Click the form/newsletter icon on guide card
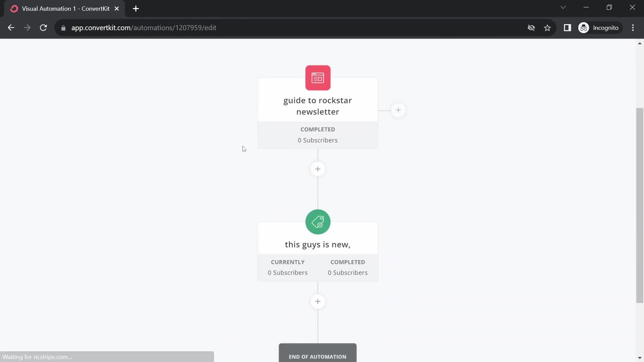The height and width of the screenshot is (362, 644). (x=318, y=77)
